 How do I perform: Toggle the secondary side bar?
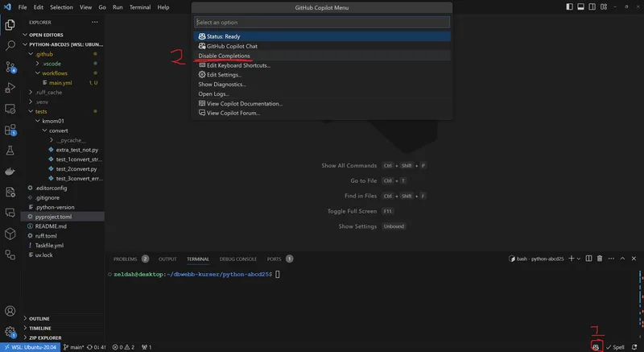click(592, 7)
